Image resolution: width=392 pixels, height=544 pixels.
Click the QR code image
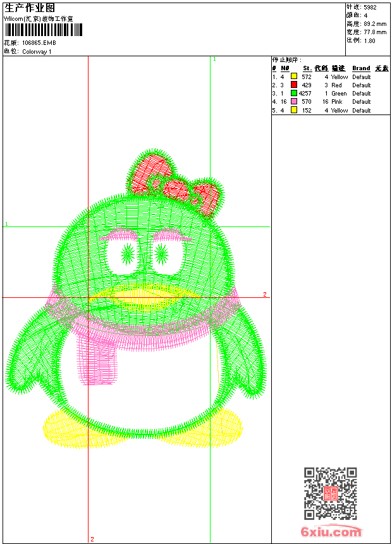(331, 493)
